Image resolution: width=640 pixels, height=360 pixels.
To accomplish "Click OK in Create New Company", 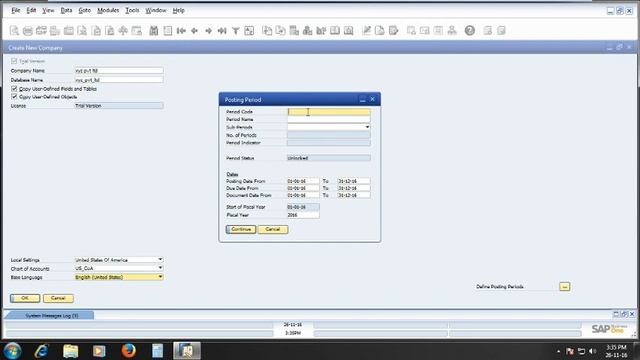I will tap(25, 298).
